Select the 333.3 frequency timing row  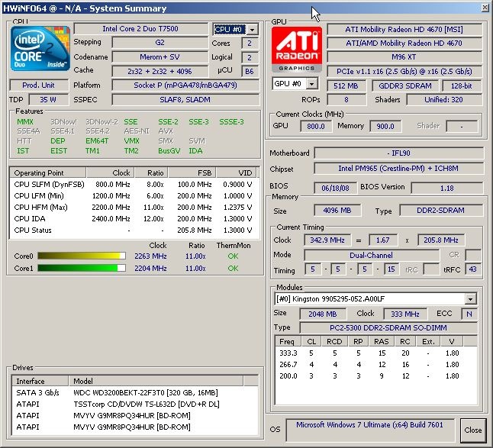point(376,353)
